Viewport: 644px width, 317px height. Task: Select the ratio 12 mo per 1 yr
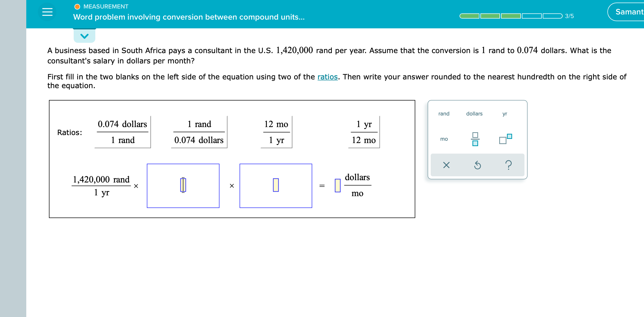tap(276, 132)
